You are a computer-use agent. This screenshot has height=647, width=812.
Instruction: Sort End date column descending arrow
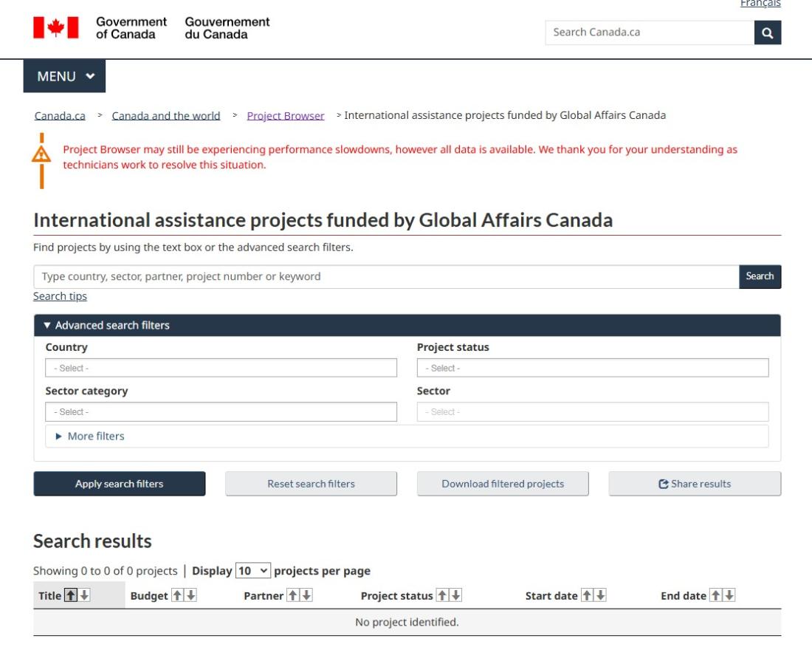pyautogui.click(x=729, y=595)
